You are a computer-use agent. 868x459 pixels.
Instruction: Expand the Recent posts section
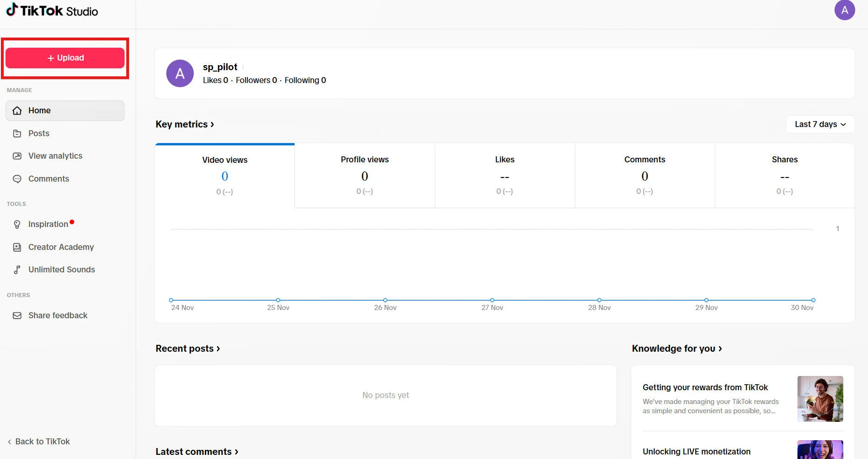pos(187,348)
